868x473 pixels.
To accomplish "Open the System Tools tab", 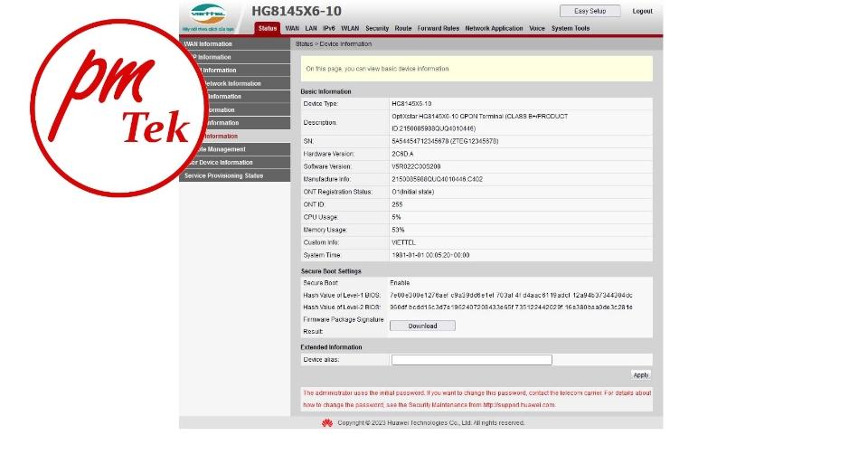I will click(x=571, y=28).
